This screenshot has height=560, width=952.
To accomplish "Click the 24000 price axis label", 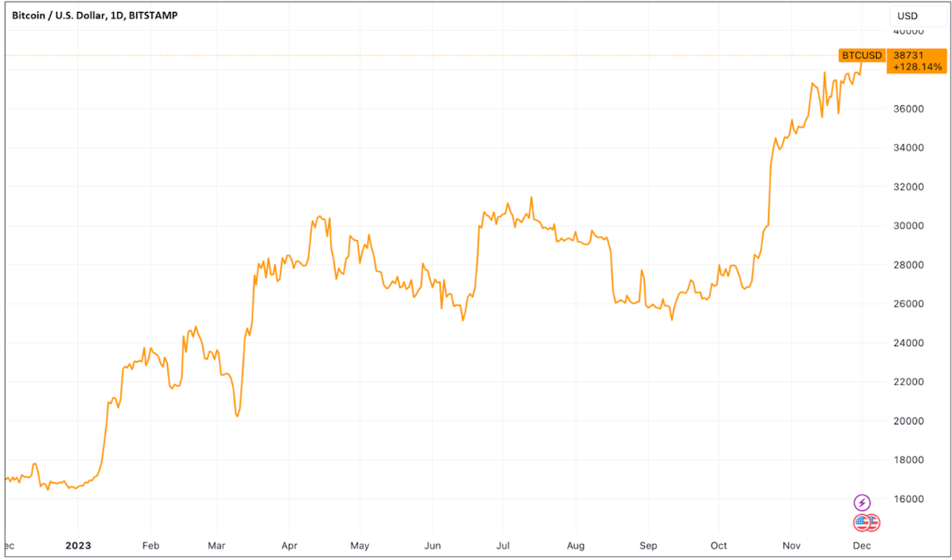I will (908, 343).
